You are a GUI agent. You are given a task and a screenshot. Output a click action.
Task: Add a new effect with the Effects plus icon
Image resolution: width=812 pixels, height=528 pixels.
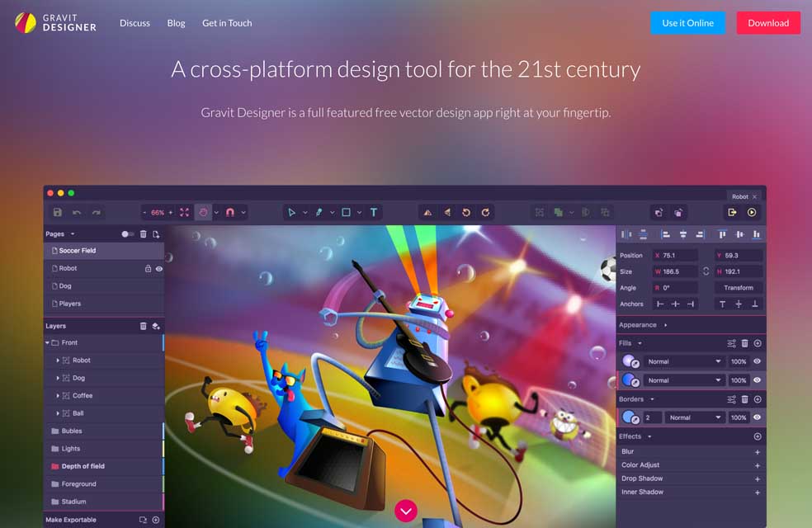tap(758, 436)
